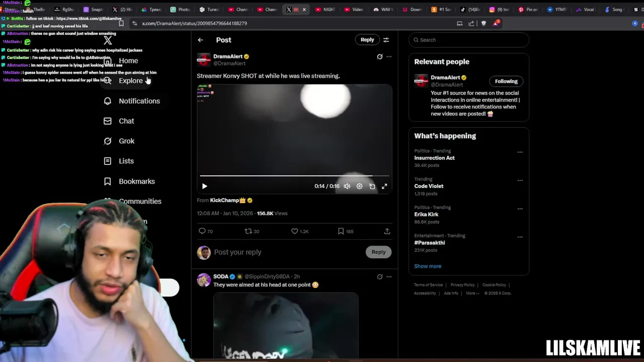Like the DramaAlert post via heart icon
644x362 pixels.
coord(295,231)
